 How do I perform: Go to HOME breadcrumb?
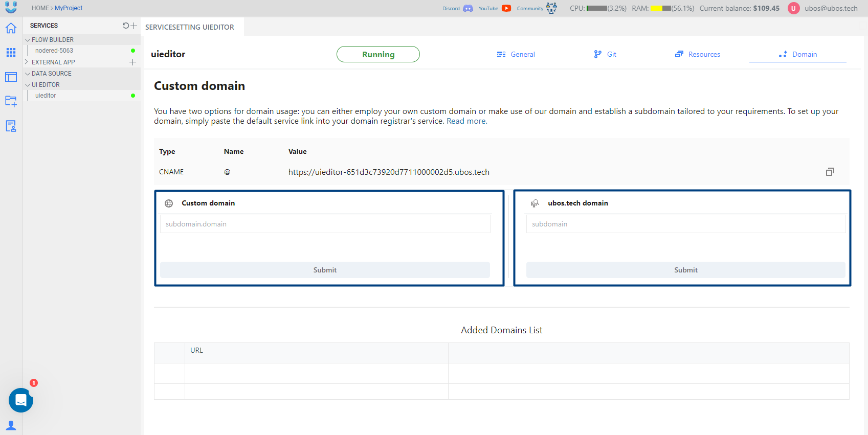click(x=40, y=8)
